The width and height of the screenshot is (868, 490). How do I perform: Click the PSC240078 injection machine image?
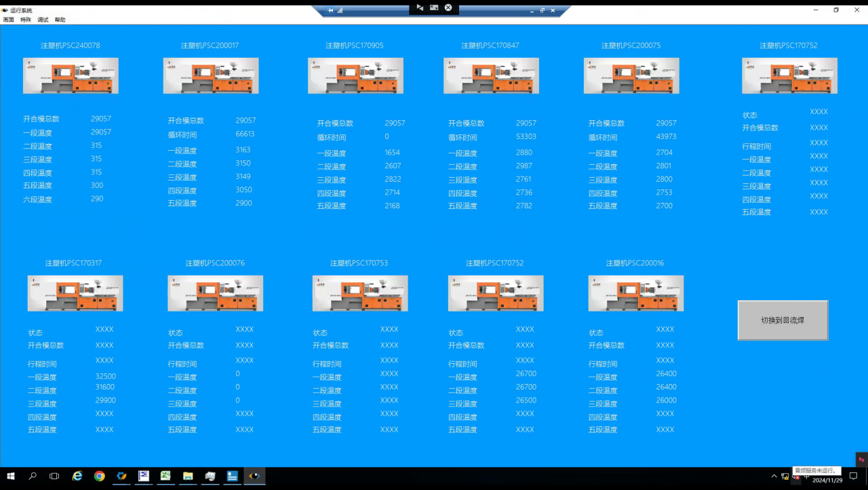point(71,75)
